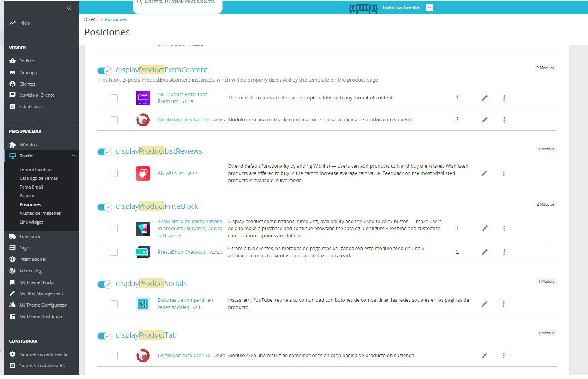Open the AN Product Extra Tabs Premium link

[x=183, y=98]
